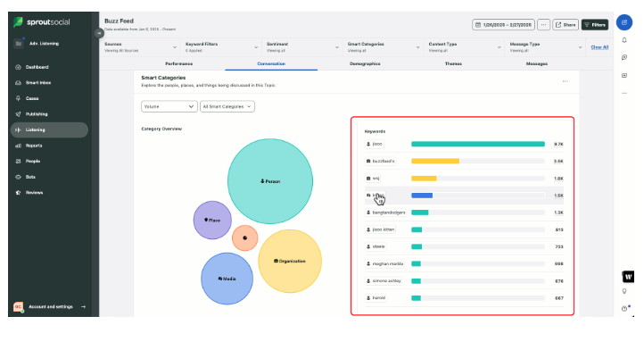Viewport: 644px width, 350px height.
Task: Expand the Keyword Filters dropdown
Action: pyautogui.click(x=221, y=47)
